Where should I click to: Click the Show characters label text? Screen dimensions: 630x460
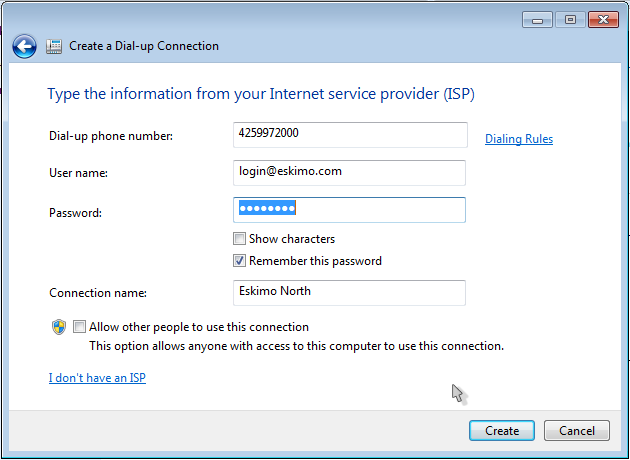[292, 239]
